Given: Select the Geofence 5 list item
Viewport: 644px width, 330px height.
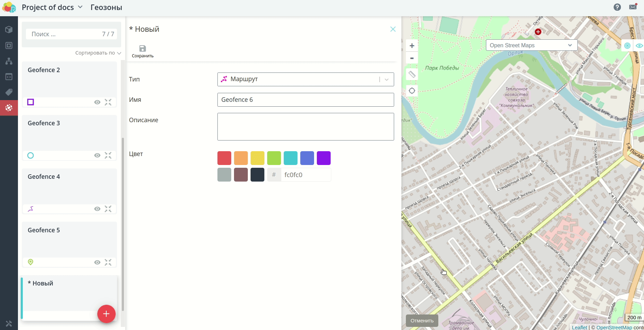Looking at the screenshot, I should pyautogui.click(x=69, y=244).
